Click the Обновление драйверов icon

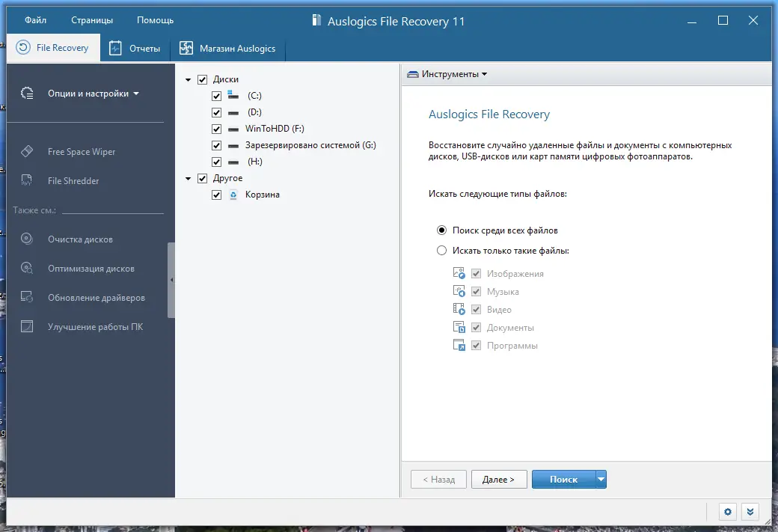(27, 297)
